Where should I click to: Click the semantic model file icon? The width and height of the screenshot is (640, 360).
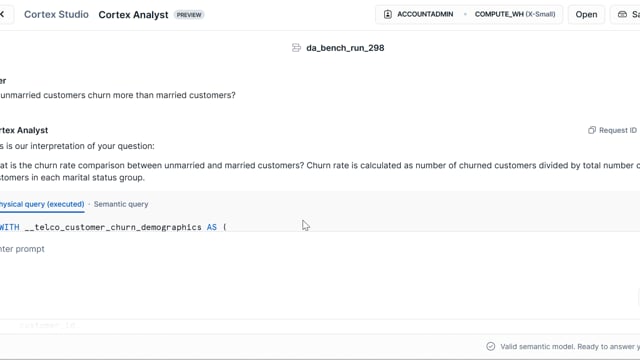296,48
